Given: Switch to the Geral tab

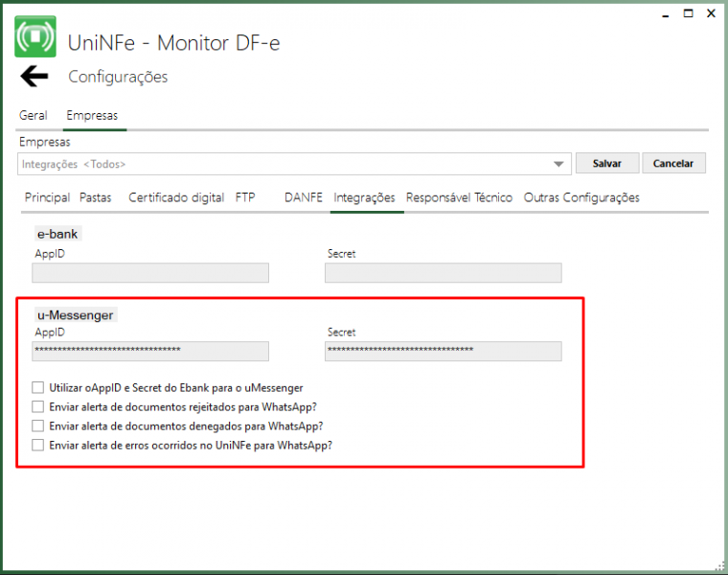Looking at the screenshot, I should [x=34, y=115].
